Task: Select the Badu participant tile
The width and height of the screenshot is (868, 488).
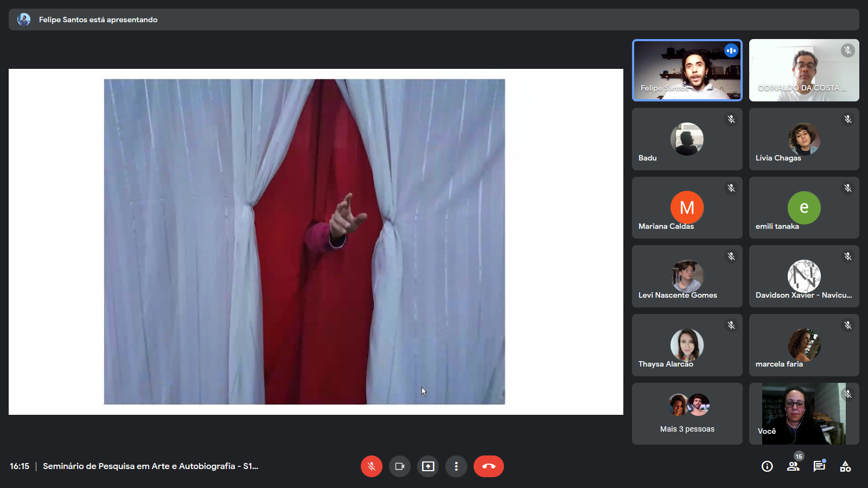Action: 687,139
